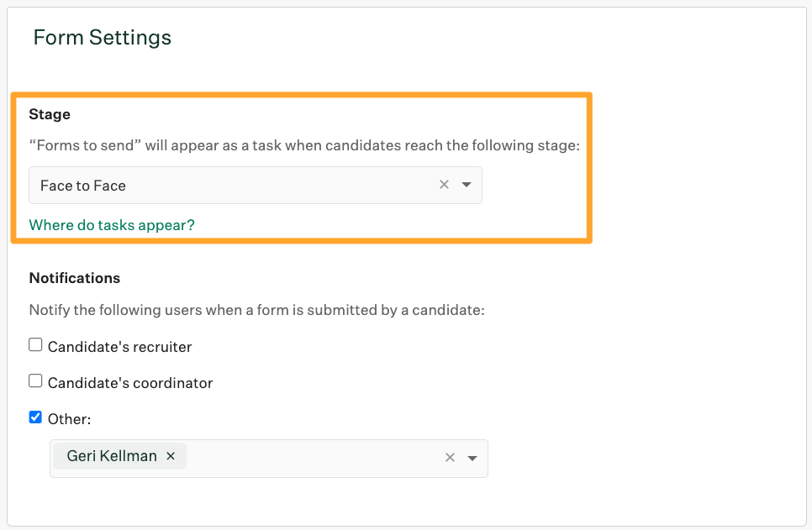The width and height of the screenshot is (812, 530).
Task: Click the Notifications section heading
Action: coord(75,278)
